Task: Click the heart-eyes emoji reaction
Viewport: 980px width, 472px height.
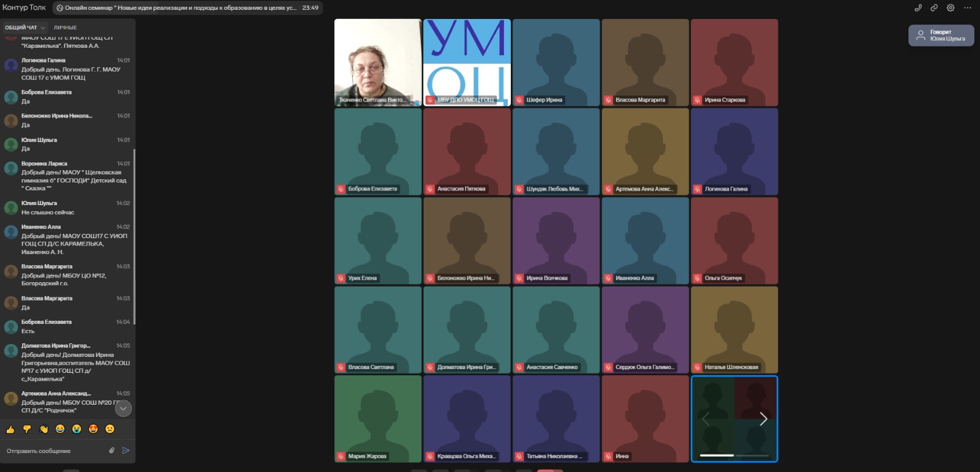Action: pos(93,429)
